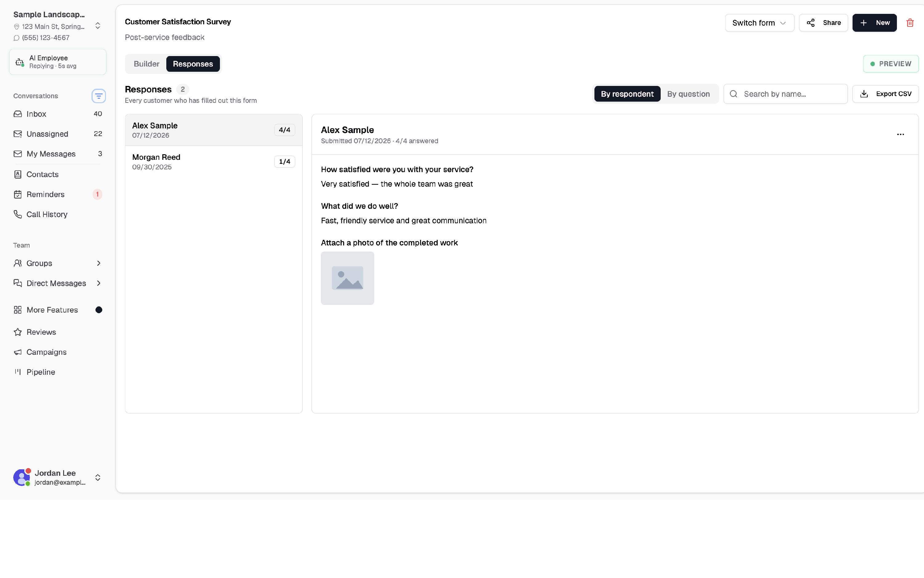924x578 pixels.
Task: Click the Pipeline bars icon
Action: (x=18, y=372)
